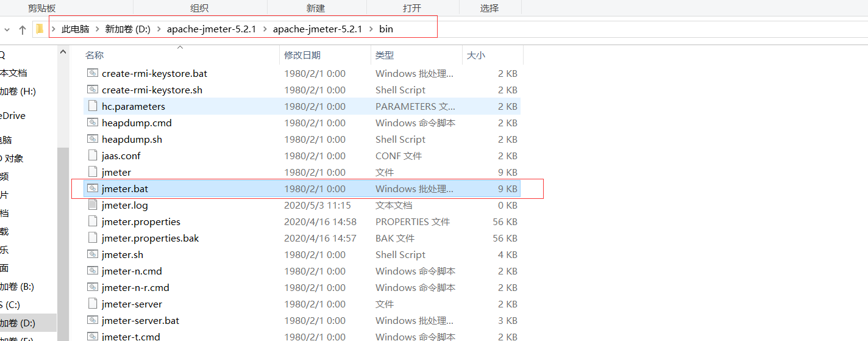Navigate to 新加卷 (D:) in the breadcrumb
The height and width of the screenshot is (341, 868).
[x=127, y=29]
